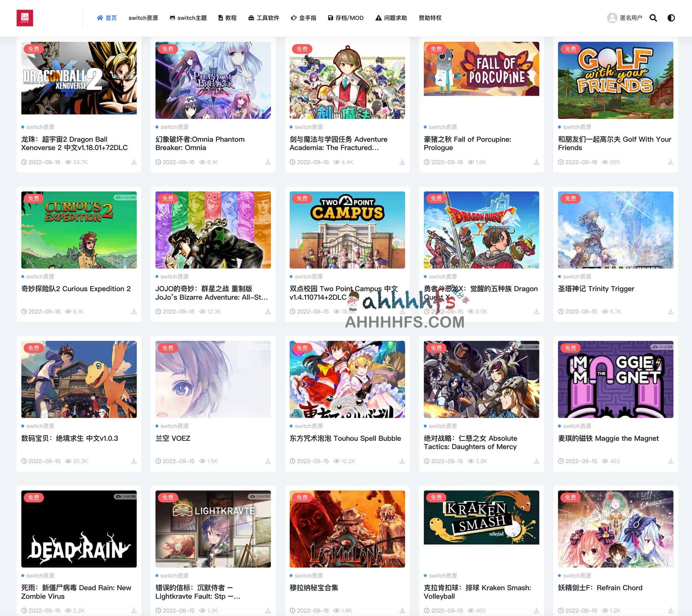Open title 妖精剑士F: Refrain Chord
The height and width of the screenshot is (616, 692).
[600, 588]
